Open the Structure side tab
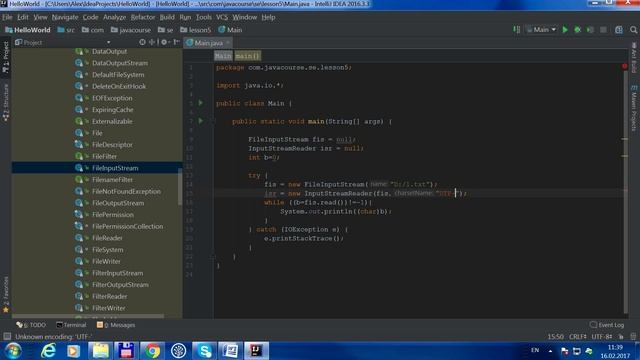 click(6, 102)
